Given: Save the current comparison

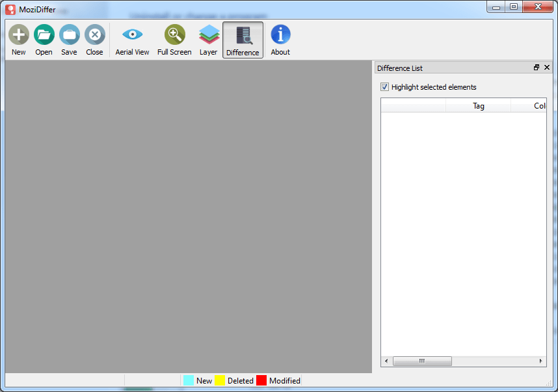Looking at the screenshot, I should [x=69, y=34].
